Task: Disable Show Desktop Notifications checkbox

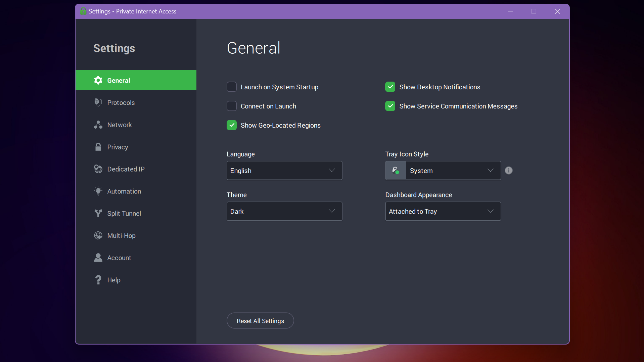Action: tap(390, 87)
